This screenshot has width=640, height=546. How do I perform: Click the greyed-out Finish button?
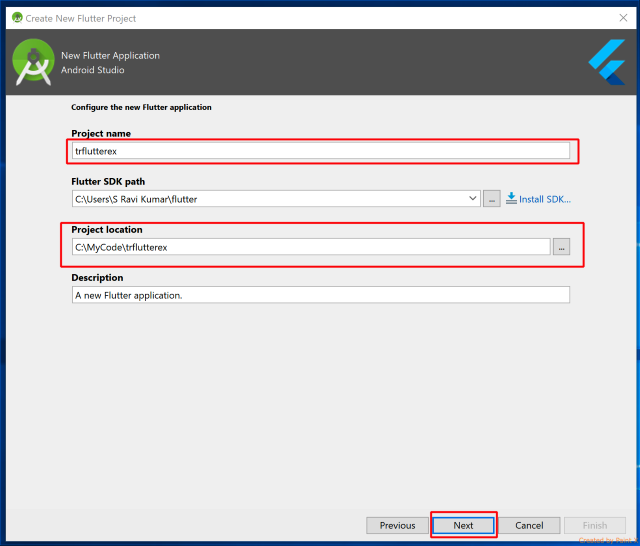[x=594, y=525]
